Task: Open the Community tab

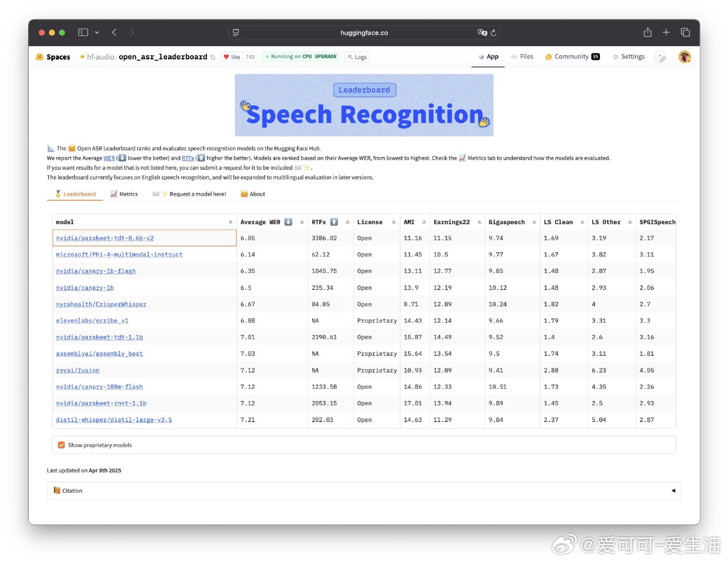Action: point(572,57)
